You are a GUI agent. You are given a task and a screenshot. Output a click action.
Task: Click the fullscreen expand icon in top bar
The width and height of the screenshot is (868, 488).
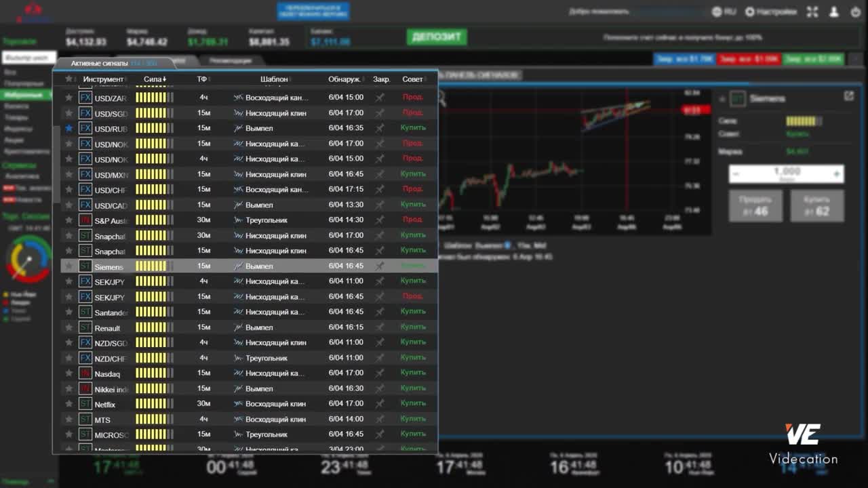tap(812, 12)
